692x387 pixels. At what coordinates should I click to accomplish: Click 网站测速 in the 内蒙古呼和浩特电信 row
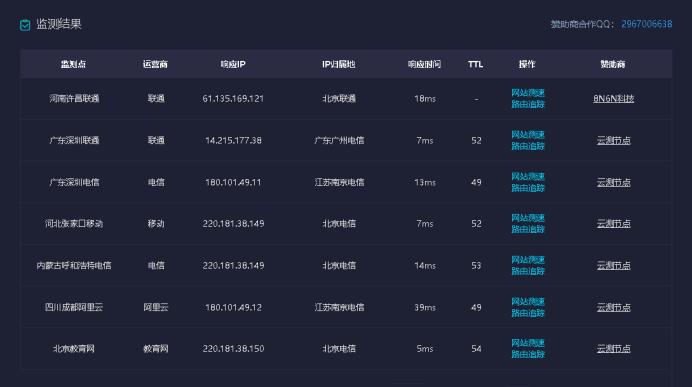coord(528,260)
